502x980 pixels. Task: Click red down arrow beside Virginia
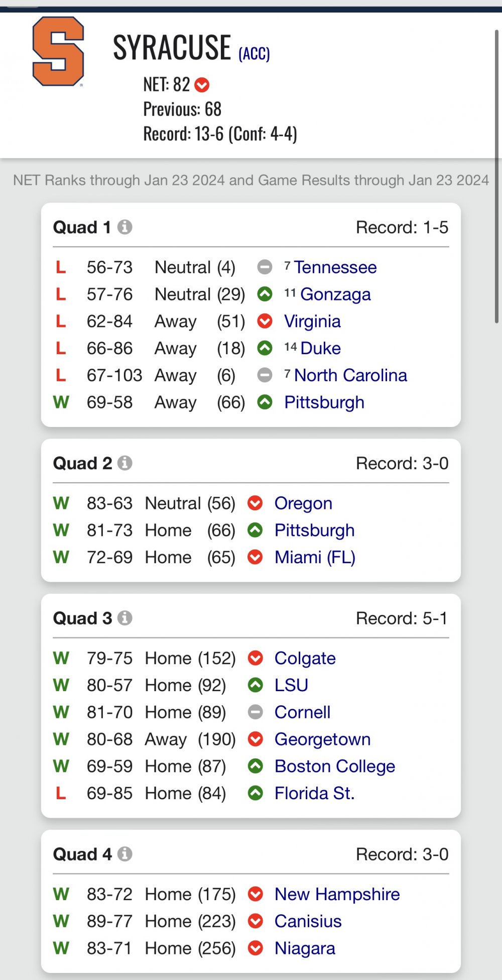pyautogui.click(x=265, y=321)
